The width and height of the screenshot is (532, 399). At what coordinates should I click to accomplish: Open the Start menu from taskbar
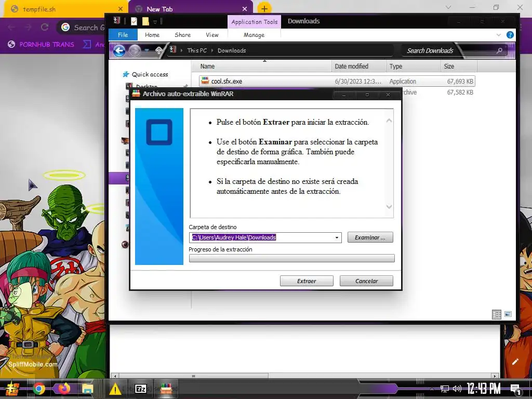pos(12,389)
